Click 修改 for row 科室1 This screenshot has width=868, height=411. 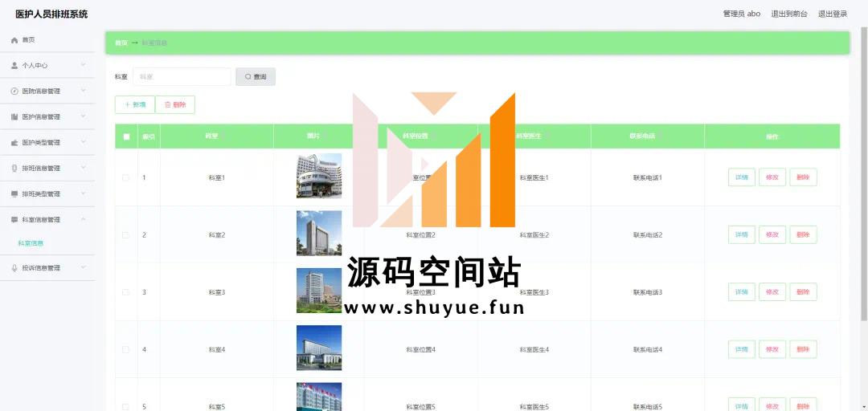pyautogui.click(x=772, y=177)
